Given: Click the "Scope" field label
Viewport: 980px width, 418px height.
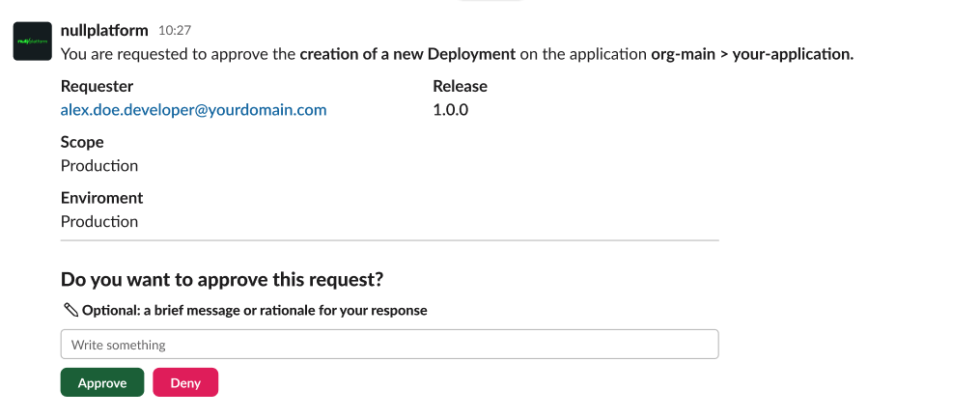Looking at the screenshot, I should pos(82,142).
